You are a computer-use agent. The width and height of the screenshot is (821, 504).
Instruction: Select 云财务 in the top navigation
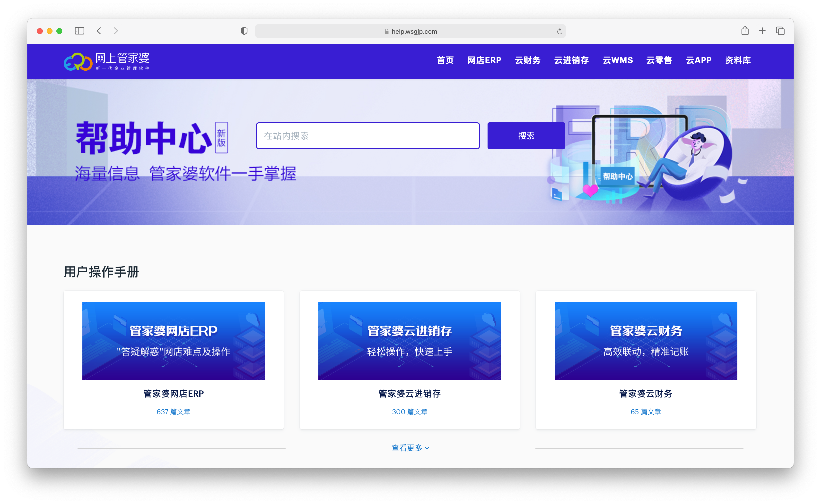[527, 60]
